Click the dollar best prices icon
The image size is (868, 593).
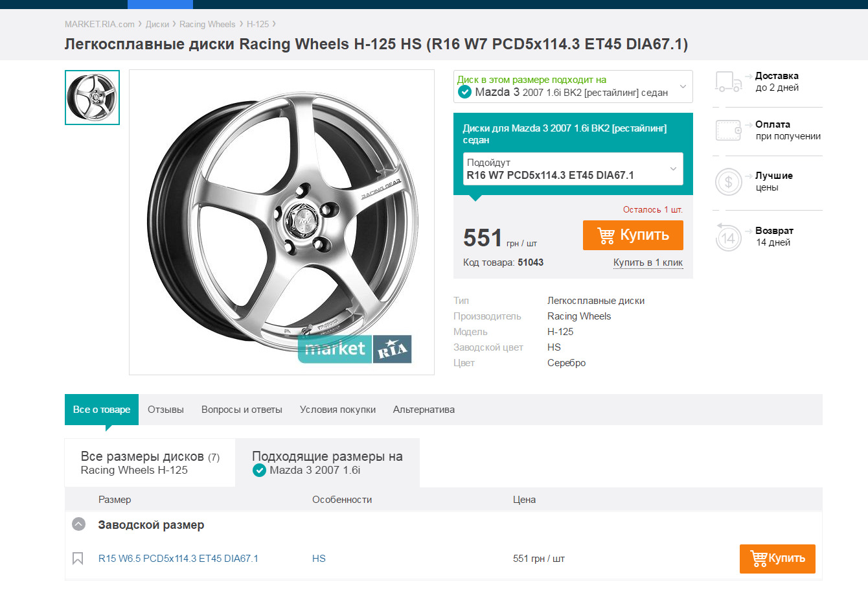(x=728, y=182)
